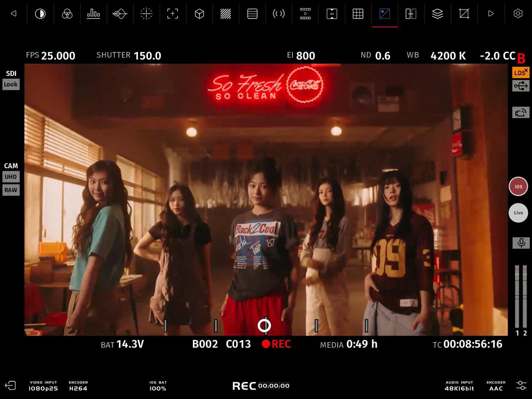Screen dimensions: 532x399
Task: Open the histogram tool
Action: 93,14
